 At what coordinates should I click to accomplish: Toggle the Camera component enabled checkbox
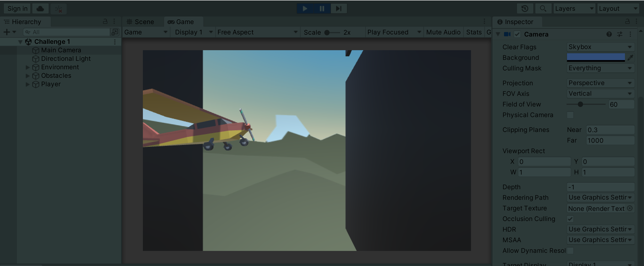tap(517, 34)
